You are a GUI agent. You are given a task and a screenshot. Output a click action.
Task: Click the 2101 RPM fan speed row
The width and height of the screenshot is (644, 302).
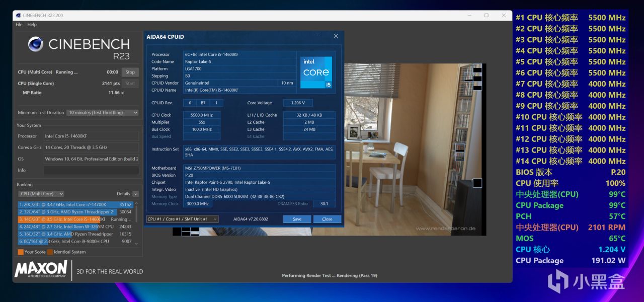click(x=571, y=228)
